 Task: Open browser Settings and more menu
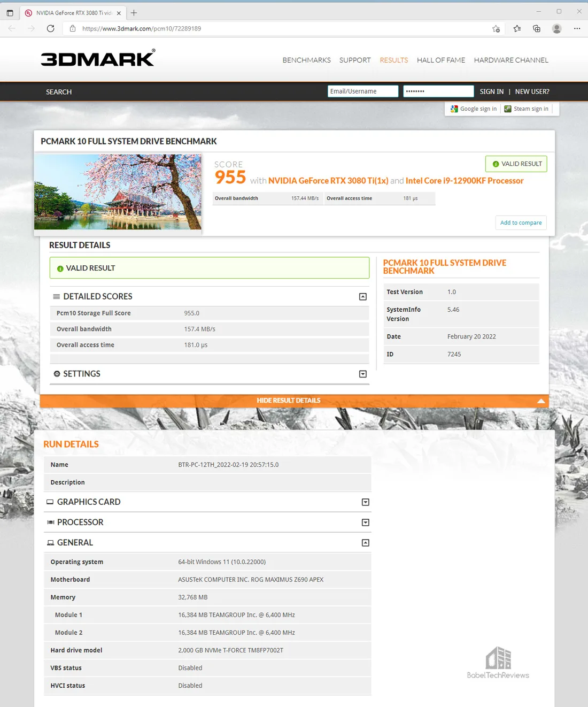coord(577,28)
